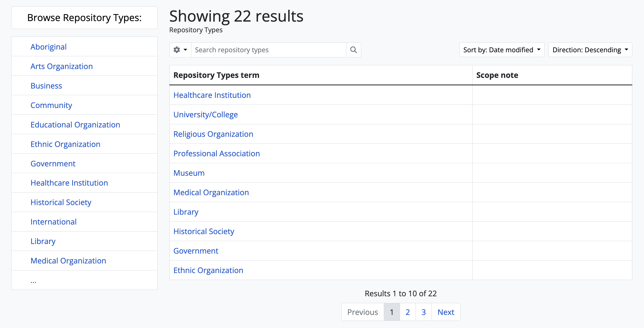Viewport: 644px width, 328px height.
Task: Expand the Sort by Date modified dropdown
Action: click(x=502, y=50)
